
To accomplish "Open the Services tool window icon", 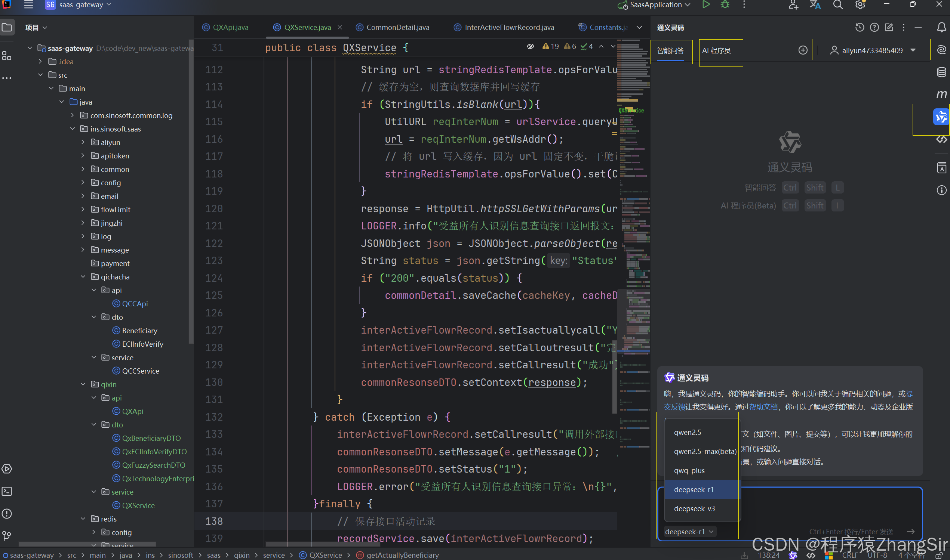I will pyautogui.click(x=7, y=469).
